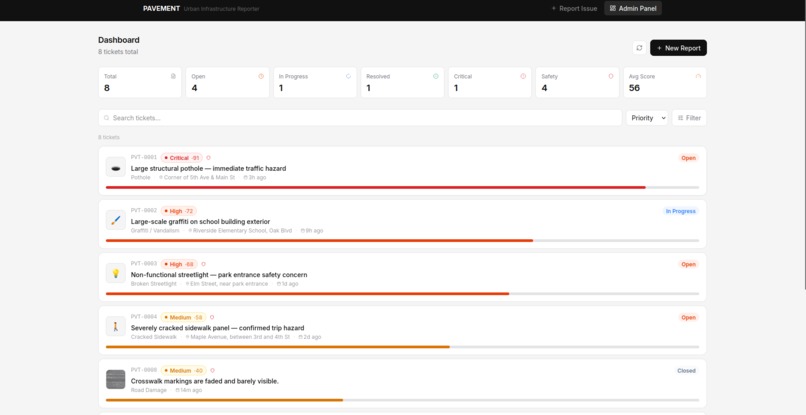Click the refresh icon beside New Report
Screen dimensions: 806x415
[639, 48]
